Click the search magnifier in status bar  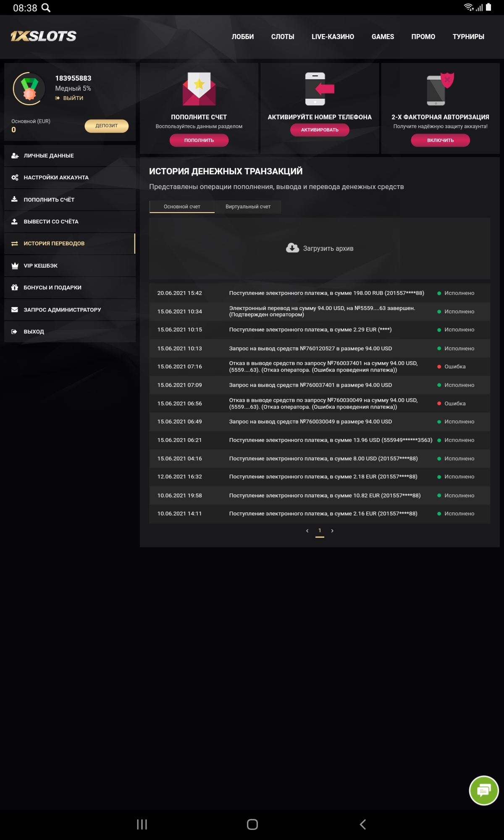click(x=46, y=8)
